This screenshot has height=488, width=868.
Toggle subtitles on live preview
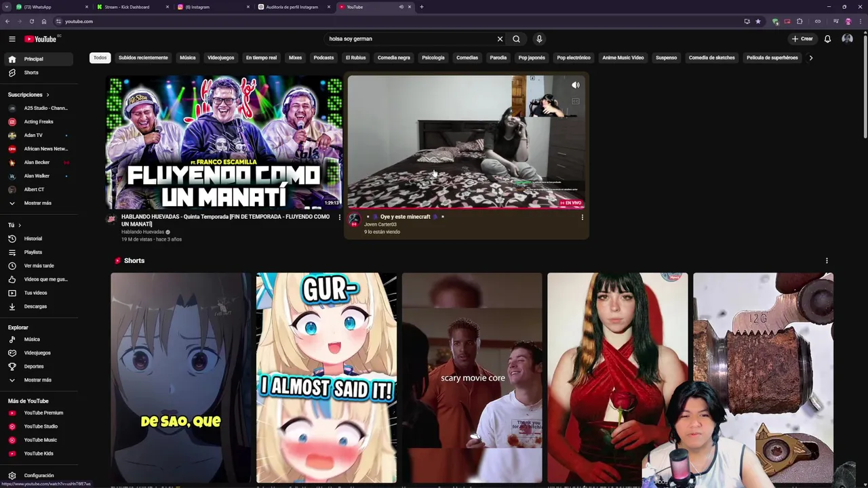(x=575, y=101)
